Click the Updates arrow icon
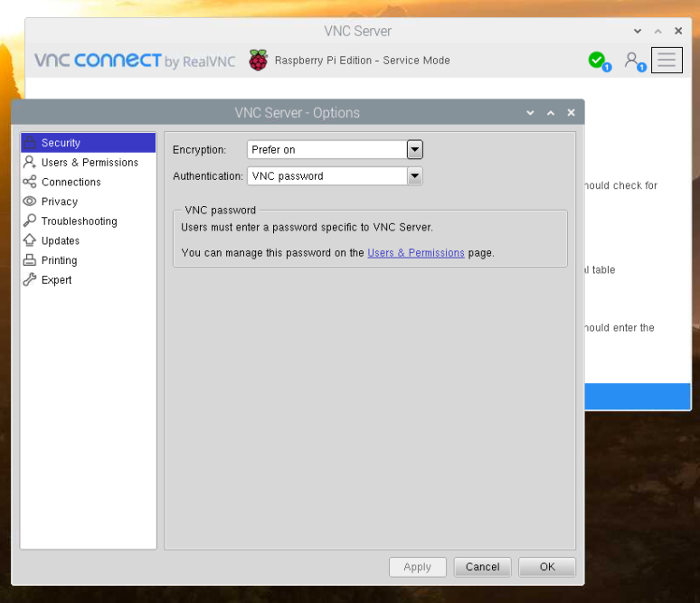The image size is (700, 603). pyautogui.click(x=30, y=240)
